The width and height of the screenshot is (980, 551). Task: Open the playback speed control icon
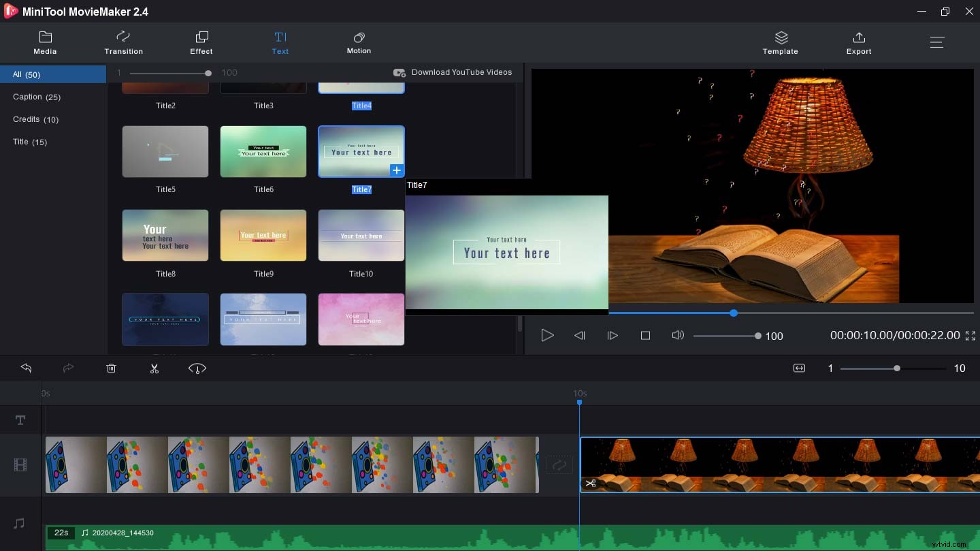(197, 368)
